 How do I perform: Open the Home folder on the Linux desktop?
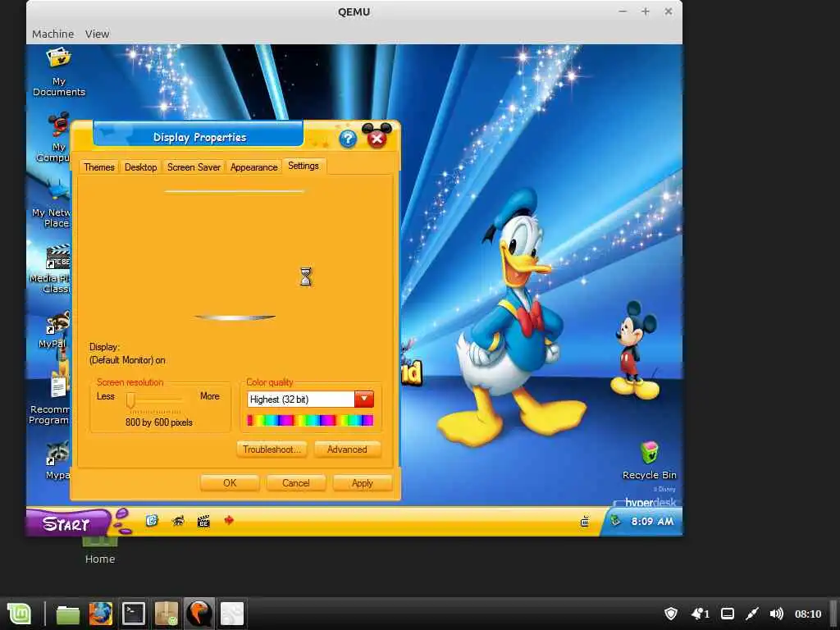(x=99, y=549)
